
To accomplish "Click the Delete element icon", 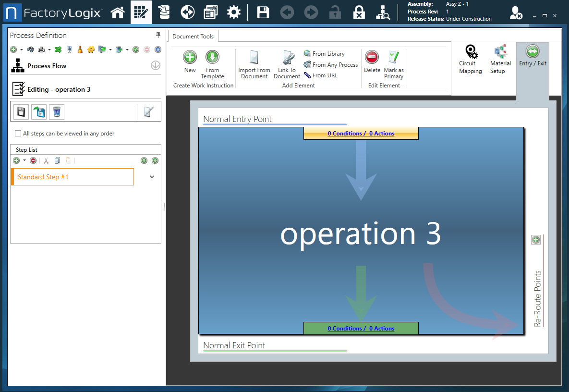I will click(372, 61).
